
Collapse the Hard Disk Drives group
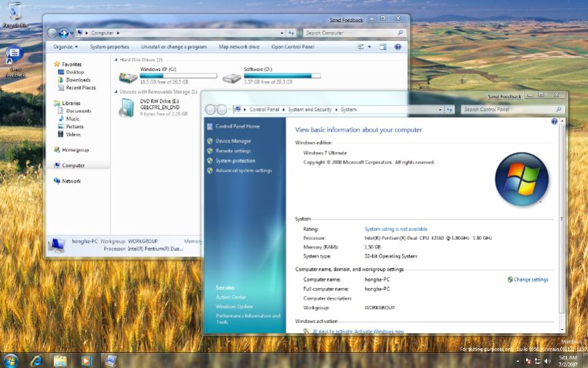pyautogui.click(x=116, y=60)
